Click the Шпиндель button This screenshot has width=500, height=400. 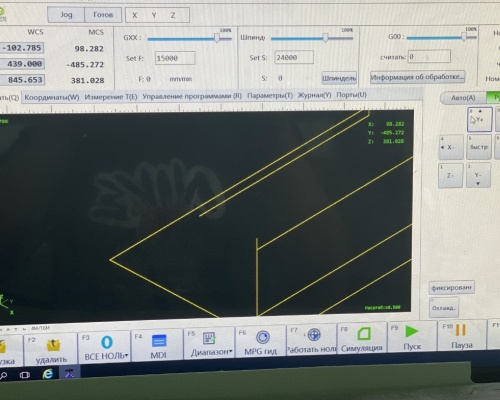coord(339,78)
